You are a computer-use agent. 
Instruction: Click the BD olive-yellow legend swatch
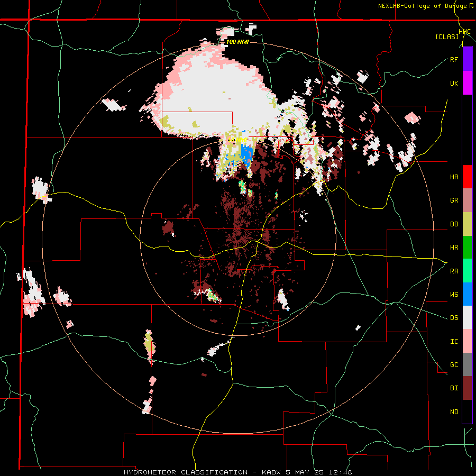pyautogui.click(x=467, y=224)
